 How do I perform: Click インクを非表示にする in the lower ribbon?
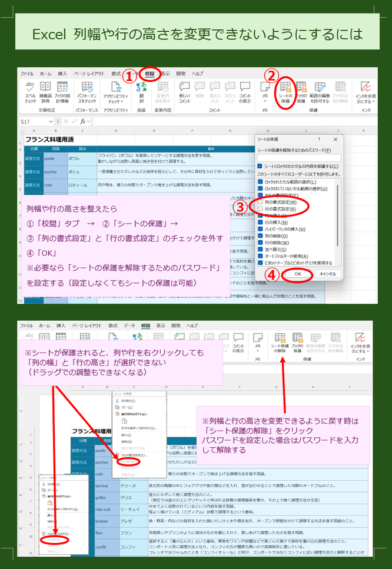360,342
